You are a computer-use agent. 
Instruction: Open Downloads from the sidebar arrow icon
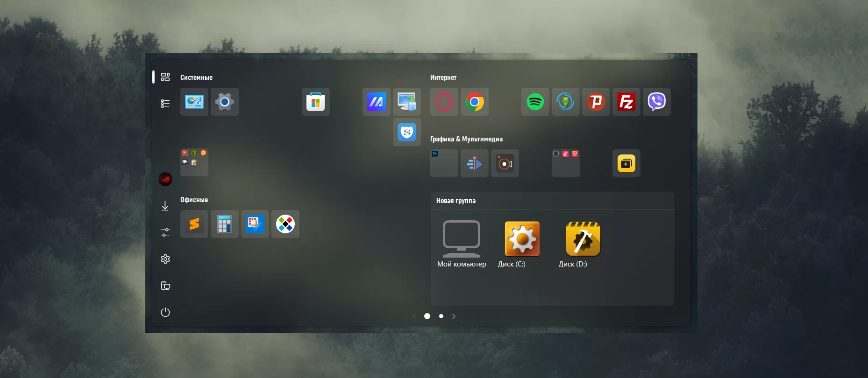click(165, 206)
